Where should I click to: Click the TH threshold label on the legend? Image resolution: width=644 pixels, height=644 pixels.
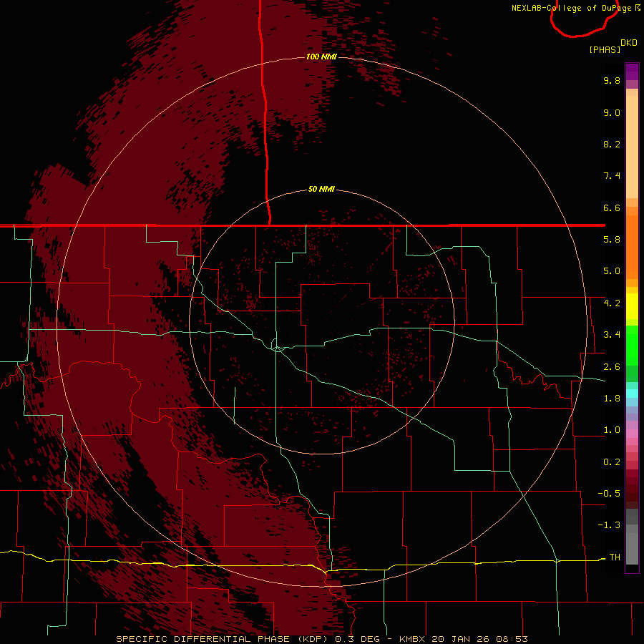pos(615,557)
